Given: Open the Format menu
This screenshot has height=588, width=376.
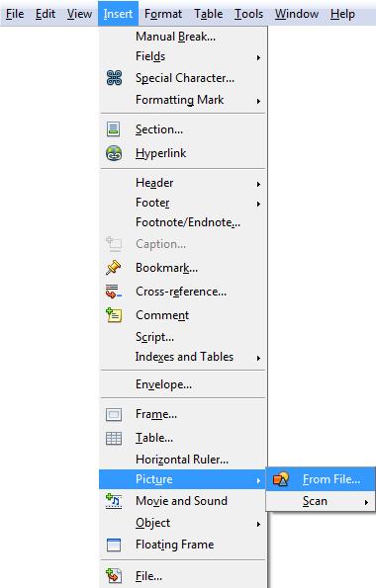Looking at the screenshot, I should tap(163, 14).
